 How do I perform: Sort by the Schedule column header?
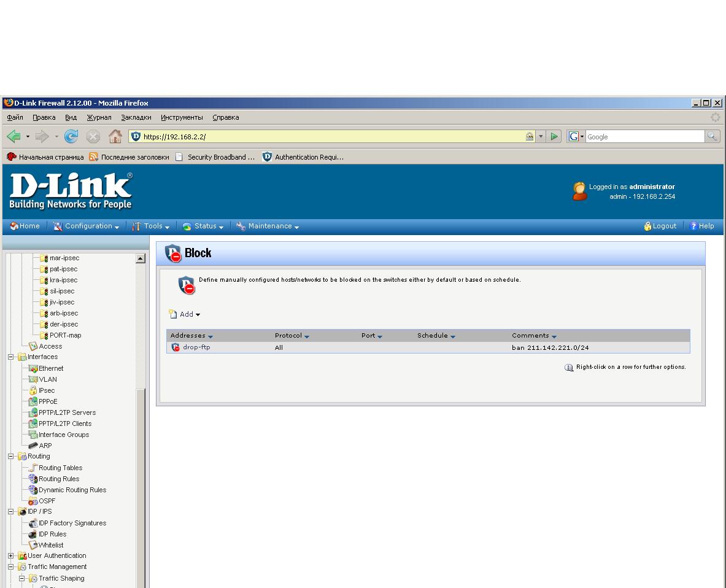[436, 336]
